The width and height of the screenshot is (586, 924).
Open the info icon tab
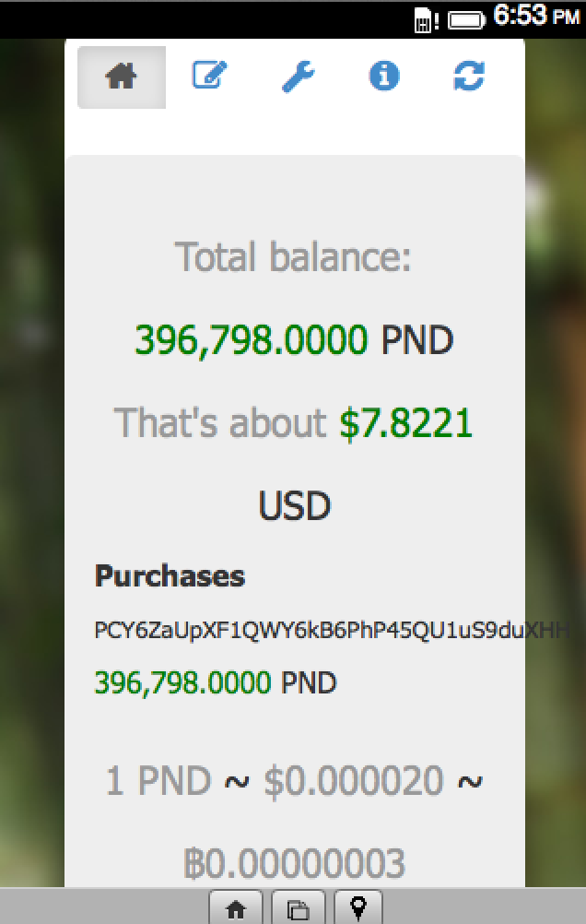[x=383, y=77]
